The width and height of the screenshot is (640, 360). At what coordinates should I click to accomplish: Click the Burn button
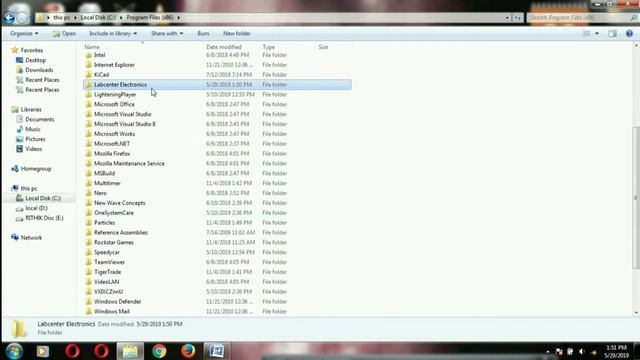pos(203,33)
